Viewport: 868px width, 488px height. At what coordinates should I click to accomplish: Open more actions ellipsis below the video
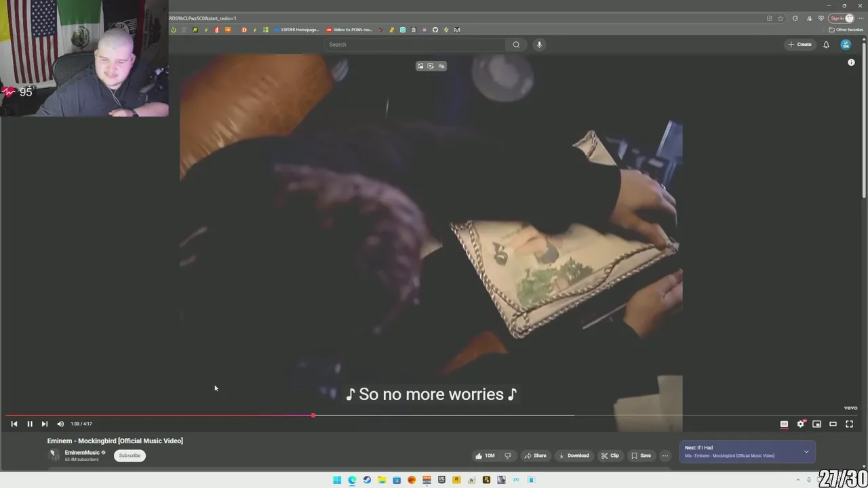[x=665, y=455]
